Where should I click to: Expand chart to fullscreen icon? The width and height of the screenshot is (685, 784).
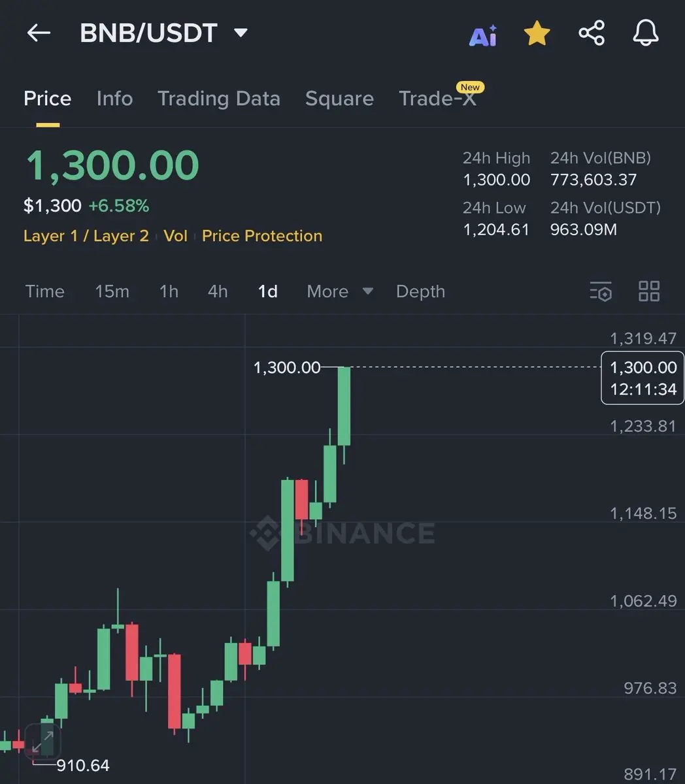[x=42, y=743]
